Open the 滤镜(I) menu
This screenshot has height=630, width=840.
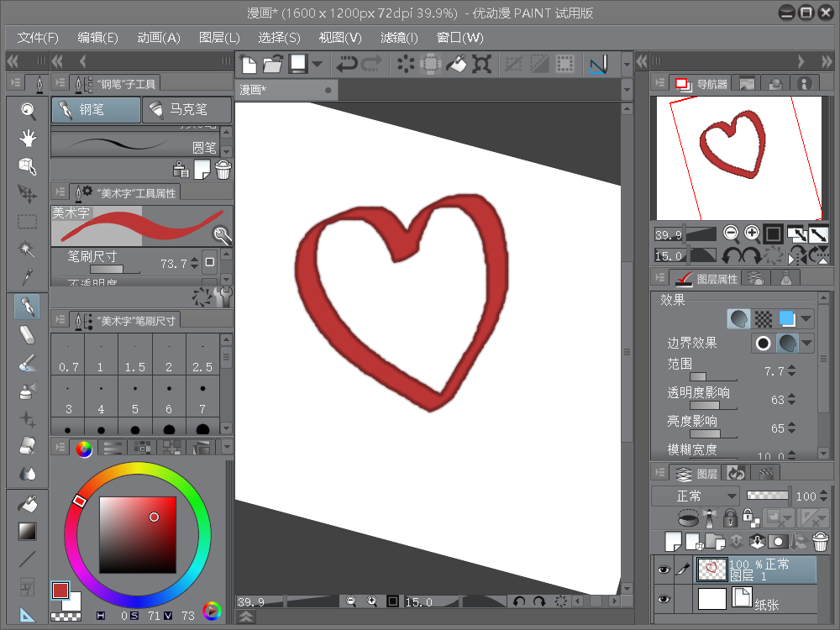399,38
